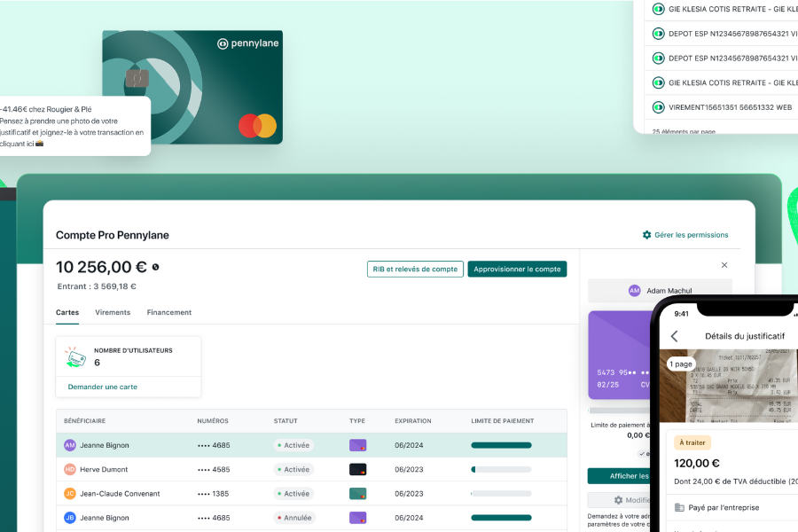Image resolution: width=798 pixels, height=532 pixels.
Task: Click the card illustration icon in the Nombre d'utilisateurs box
Action: 75,356
